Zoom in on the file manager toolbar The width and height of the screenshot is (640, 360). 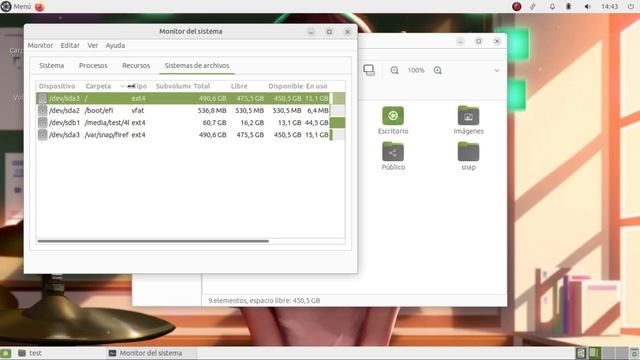click(438, 70)
